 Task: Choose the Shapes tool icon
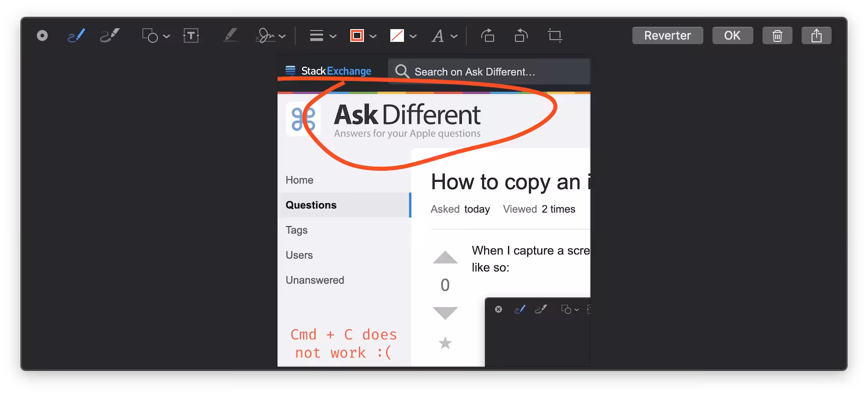150,35
